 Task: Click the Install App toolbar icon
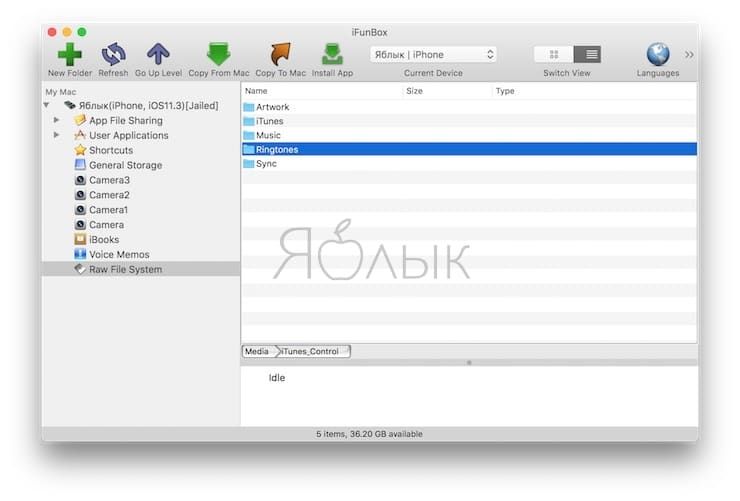pyautogui.click(x=332, y=54)
